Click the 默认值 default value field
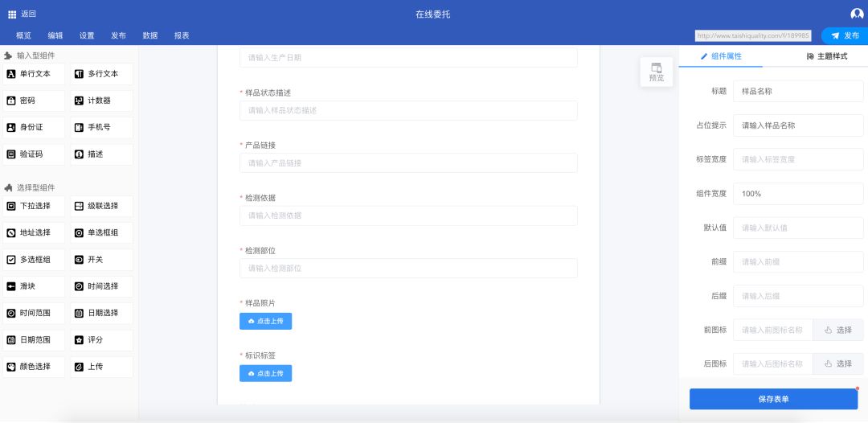Viewport: 868px width, 423px height. [798, 228]
